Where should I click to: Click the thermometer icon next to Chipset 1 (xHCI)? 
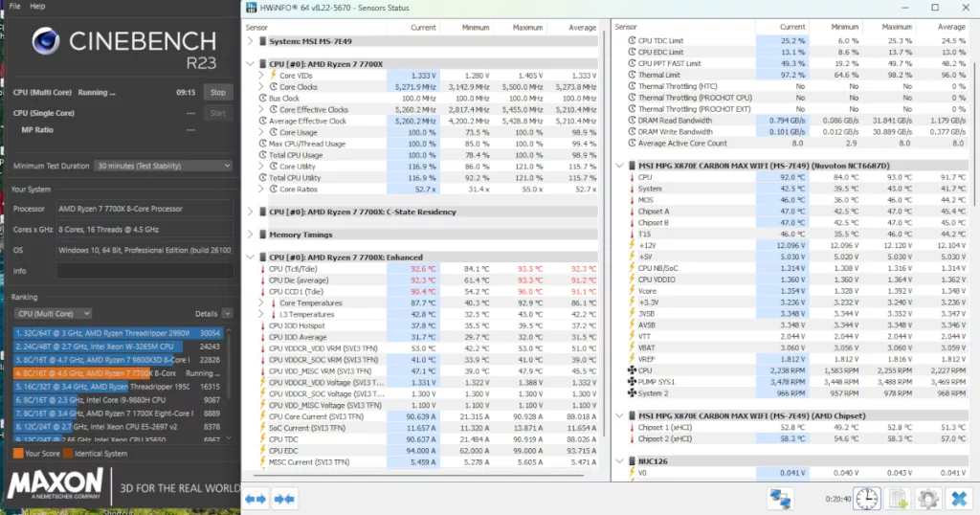(632, 428)
